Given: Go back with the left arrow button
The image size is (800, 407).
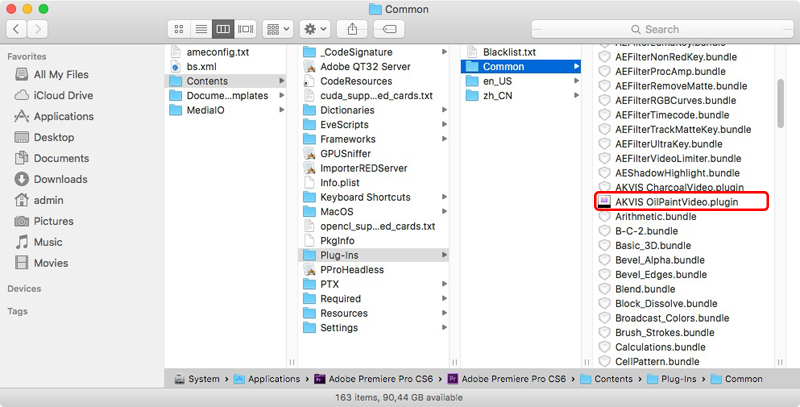Looking at the screenshot, I should pyautogui.click(x=17, y=29).
